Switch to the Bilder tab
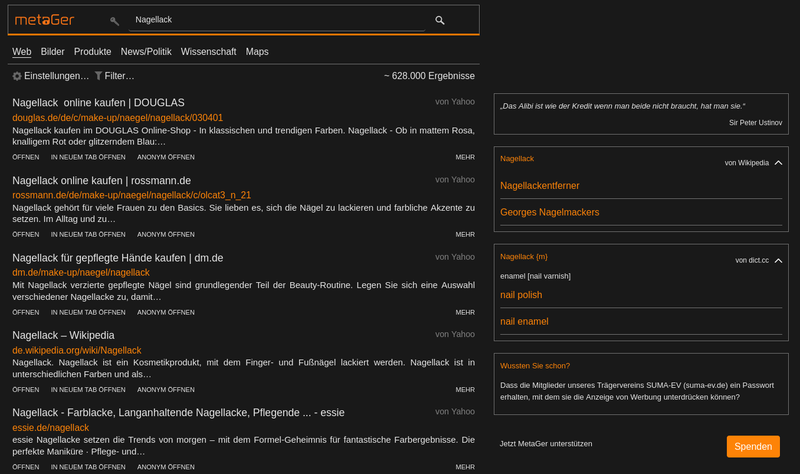This screenshot has height=474, width=800. [53, 52]
